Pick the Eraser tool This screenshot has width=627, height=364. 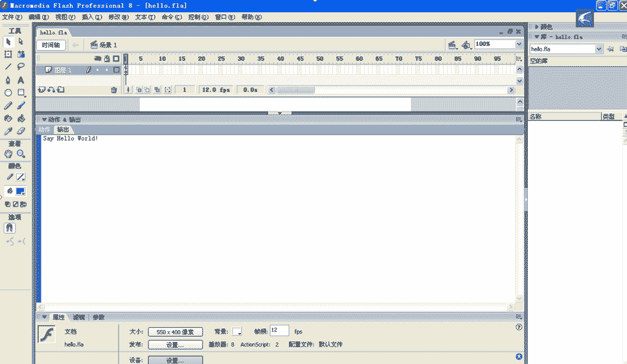[x=21, y=131]
